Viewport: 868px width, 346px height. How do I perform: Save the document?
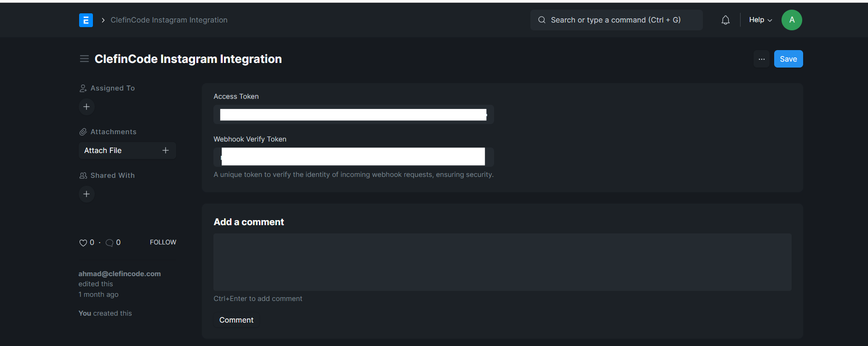pos(788,59)
